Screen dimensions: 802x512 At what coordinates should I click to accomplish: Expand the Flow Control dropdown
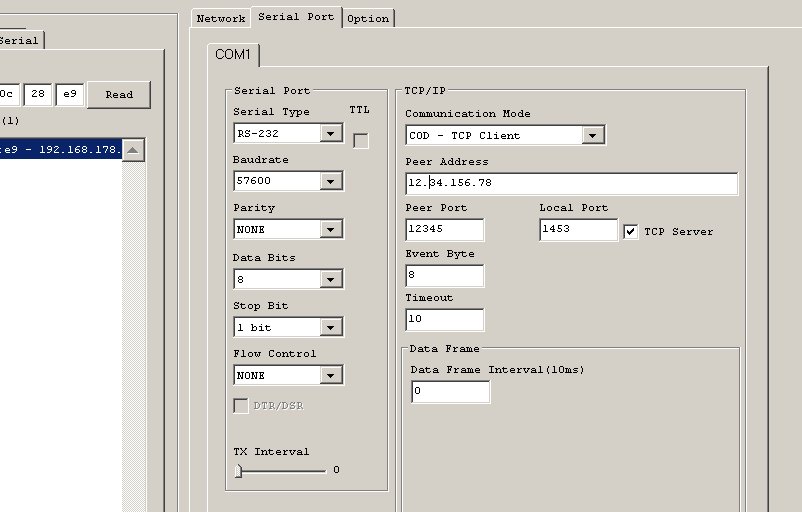pyautogui.click(x=332, y=375)
